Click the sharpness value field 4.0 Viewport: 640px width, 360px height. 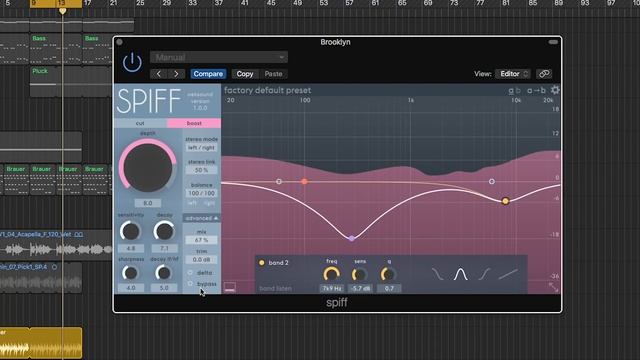(x=131, y=288)
